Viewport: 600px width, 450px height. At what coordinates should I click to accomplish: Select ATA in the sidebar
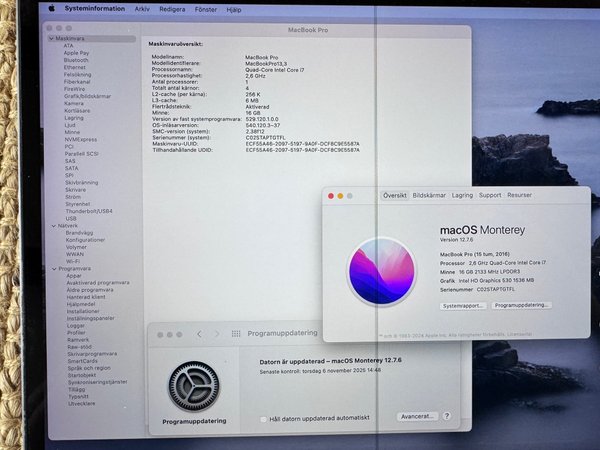[68, 46]
